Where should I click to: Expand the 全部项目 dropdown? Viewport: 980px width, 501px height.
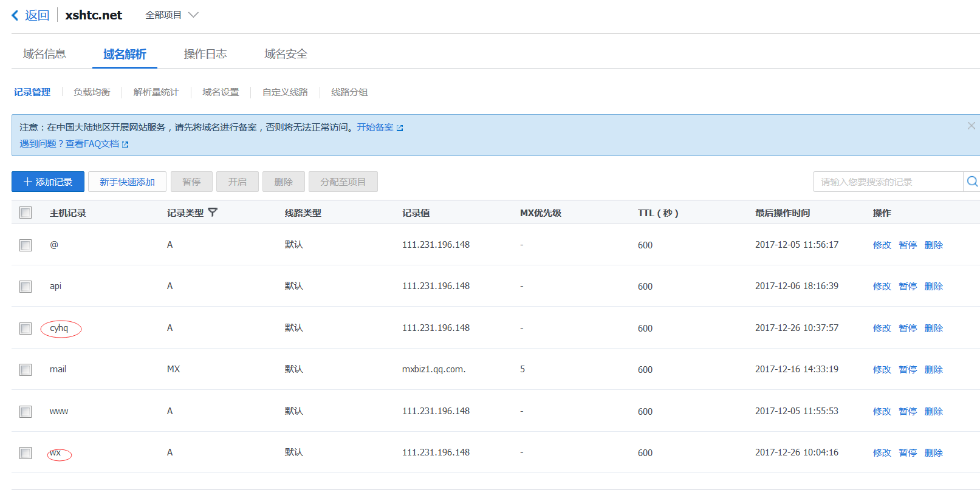click(172, 15)
